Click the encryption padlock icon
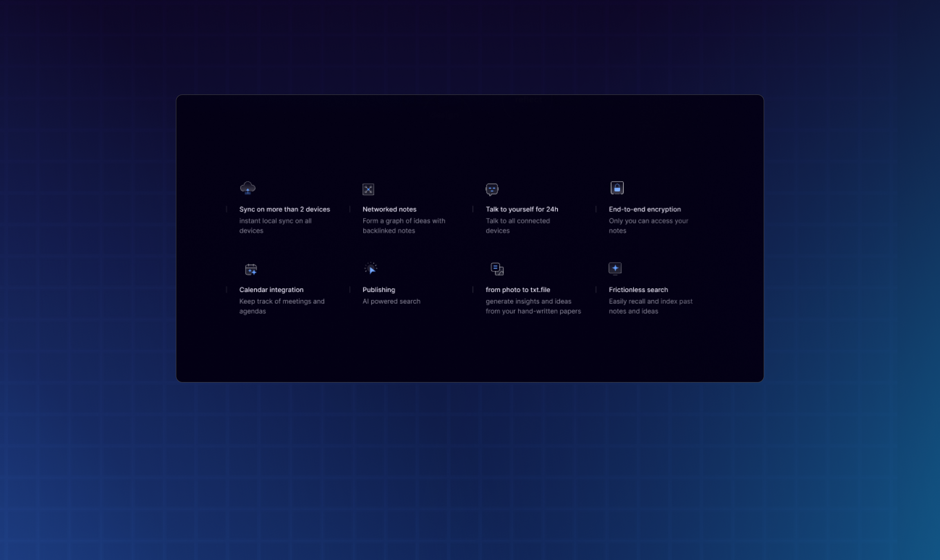 tap(617, 188)
